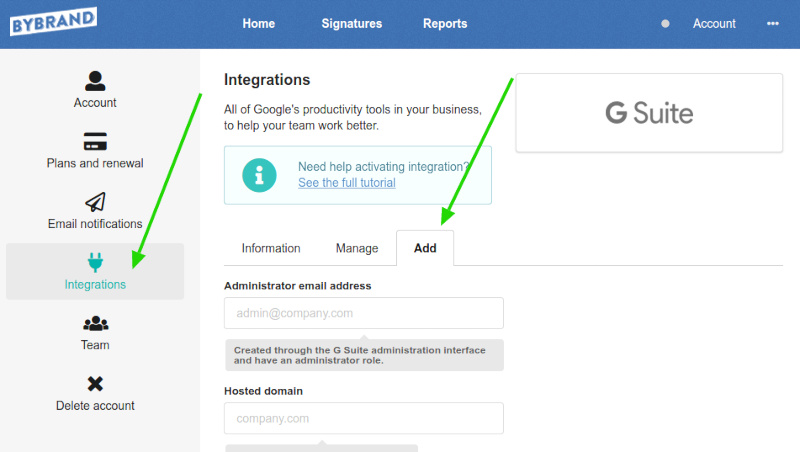This screenshot has width=800, height=452.
Task: Switch to the Information tab
Action: click(x=271, y=248)
